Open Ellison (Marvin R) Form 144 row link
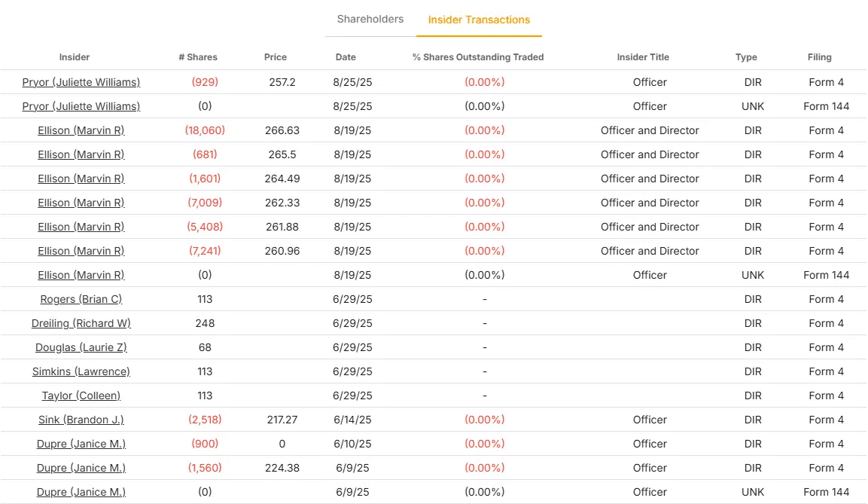 pyautogui.click(x=81, y=275)
